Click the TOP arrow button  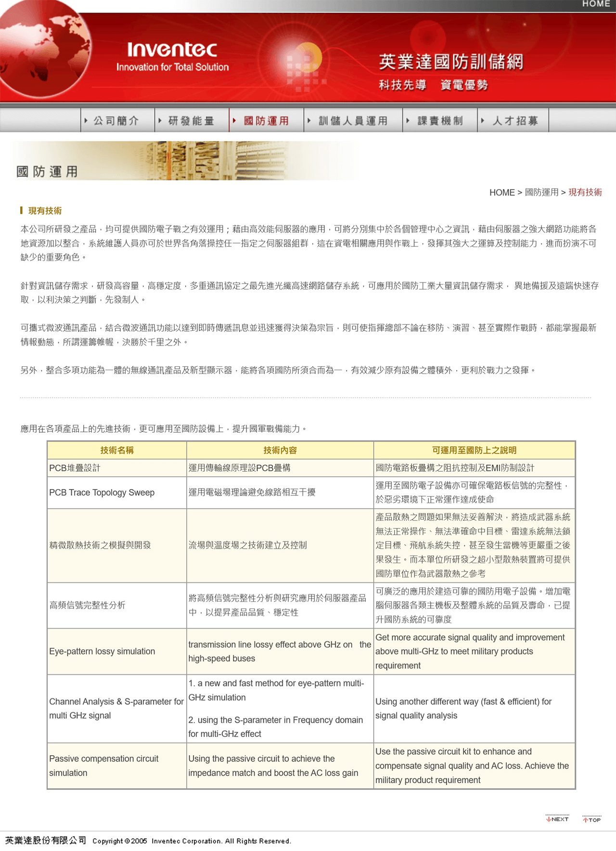(x=592, y=819)
